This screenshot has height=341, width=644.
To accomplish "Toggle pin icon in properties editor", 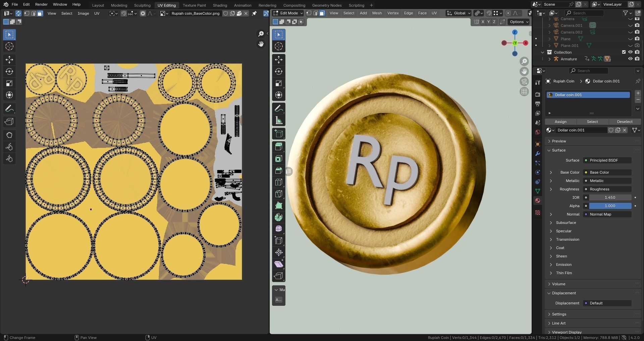I will (638, 81).
